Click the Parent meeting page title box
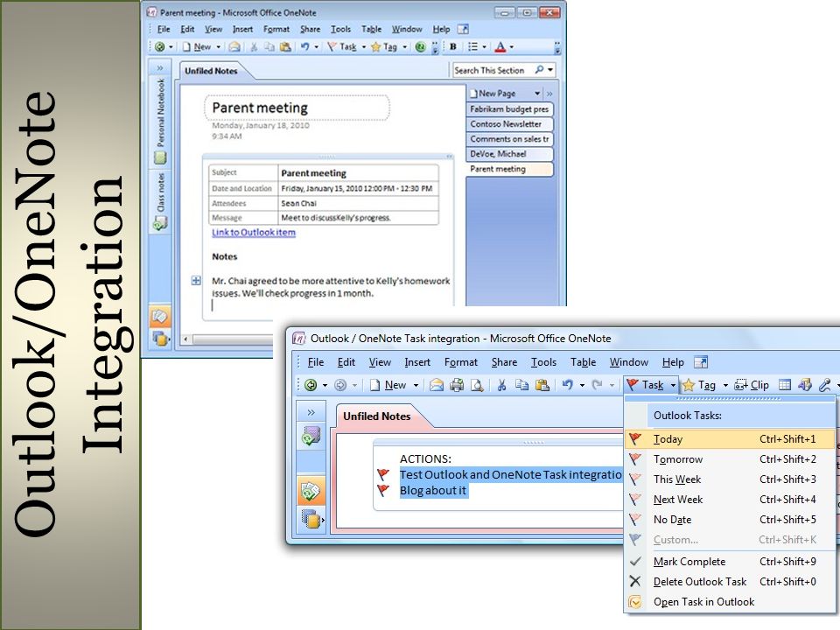 (x=297, y=108)
